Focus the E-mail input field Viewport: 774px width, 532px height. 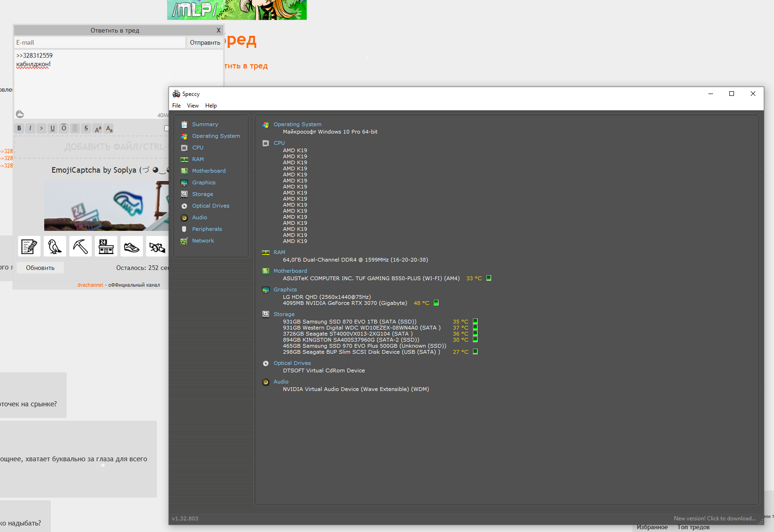pyautogui.click(x=100, y=42)
